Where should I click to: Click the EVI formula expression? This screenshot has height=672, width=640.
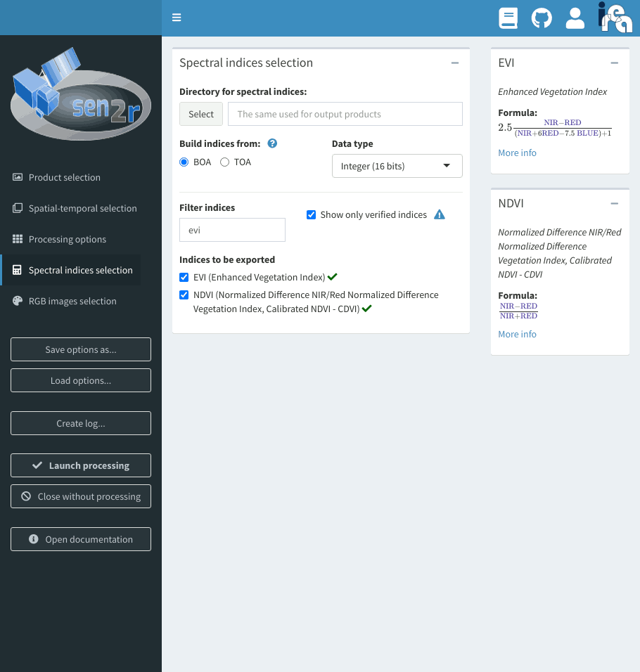pyautogui.click(x=555, y=128)
